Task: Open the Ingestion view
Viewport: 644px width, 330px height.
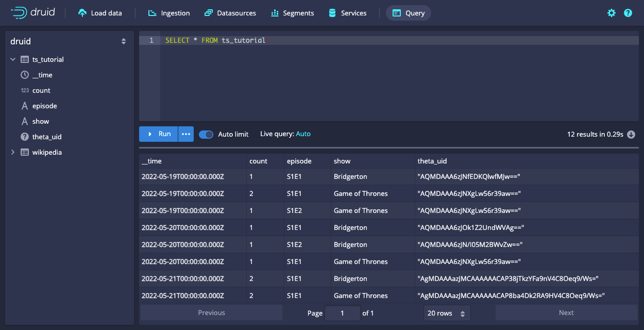Action: [168, 13]
